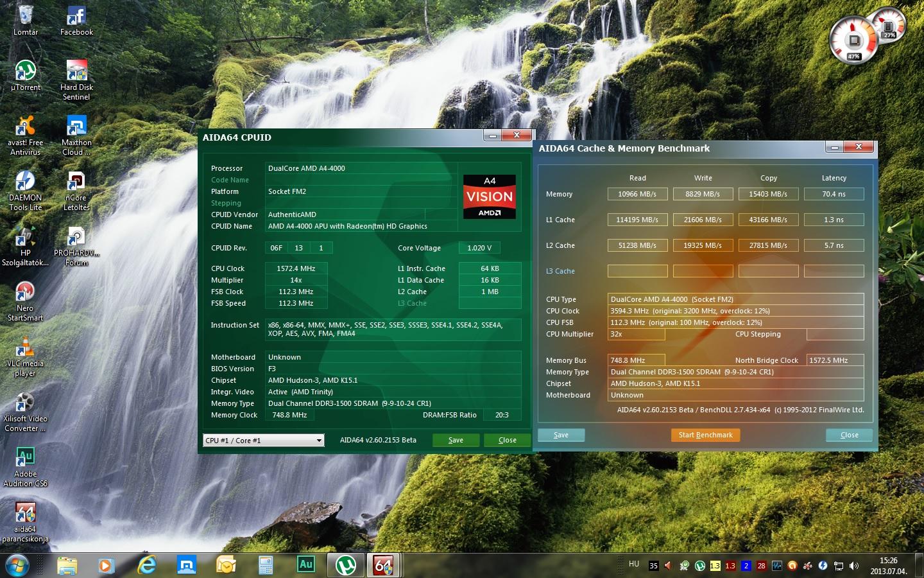The width and height of the screenshot is (924, 578).
Task: Click the DRAM:FSB Ratio 20:3 value
Action: pos(502,415)
